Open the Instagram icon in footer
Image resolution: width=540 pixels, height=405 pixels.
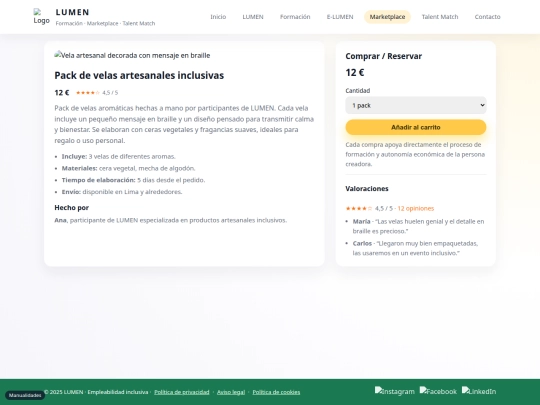pos(395,391)
